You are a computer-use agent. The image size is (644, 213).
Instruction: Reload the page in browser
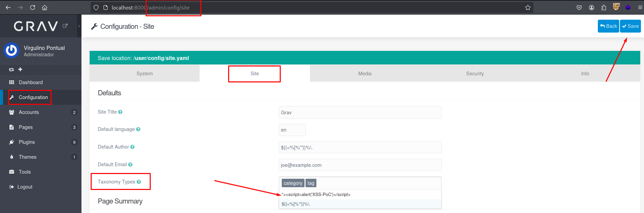[33, 7]
